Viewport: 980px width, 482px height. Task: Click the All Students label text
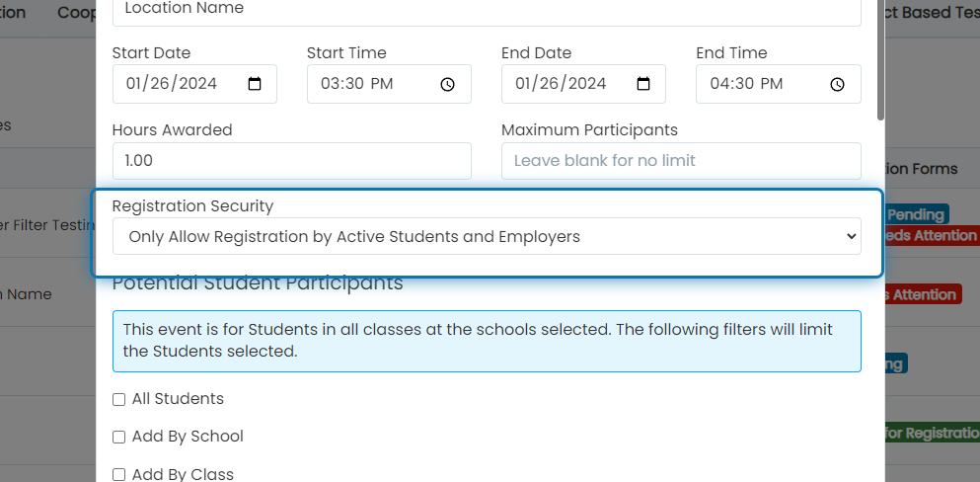[178, 399]
